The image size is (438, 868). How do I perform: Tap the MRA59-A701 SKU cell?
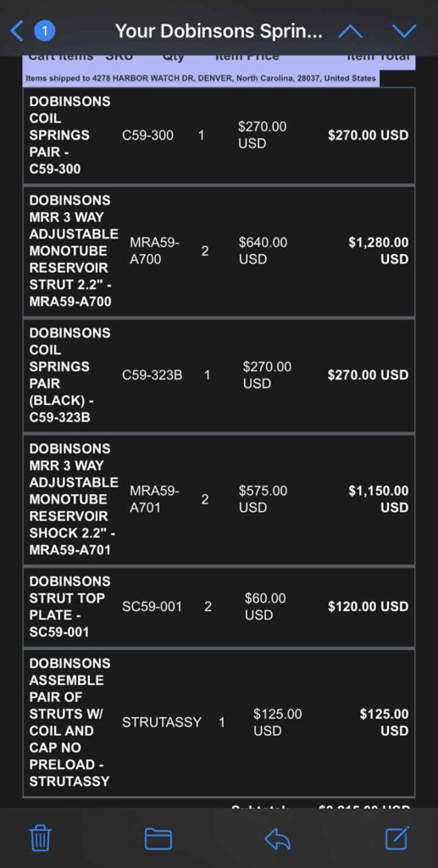154,499
